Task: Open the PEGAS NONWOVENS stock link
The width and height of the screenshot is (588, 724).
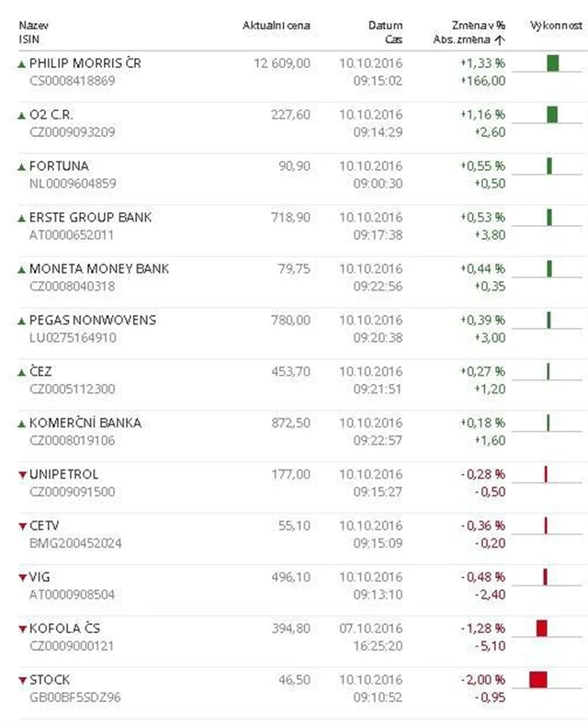Action: [x=93, y=321]
